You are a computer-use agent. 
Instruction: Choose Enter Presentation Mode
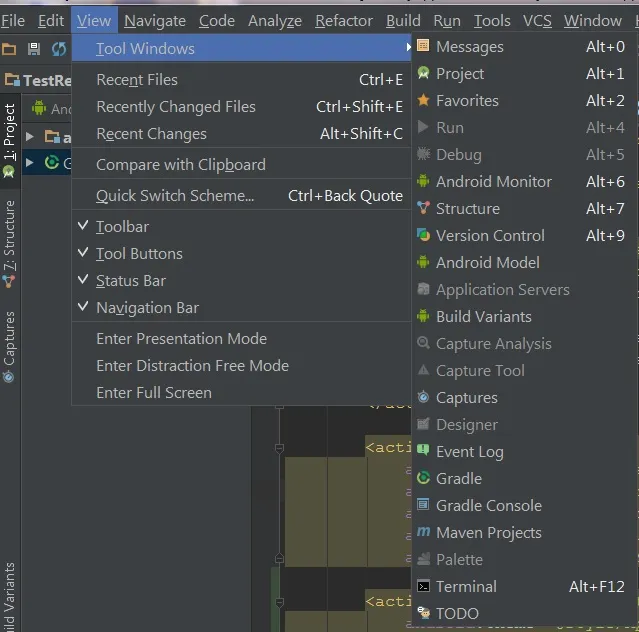pyautogui.click(x=241, y=339)
